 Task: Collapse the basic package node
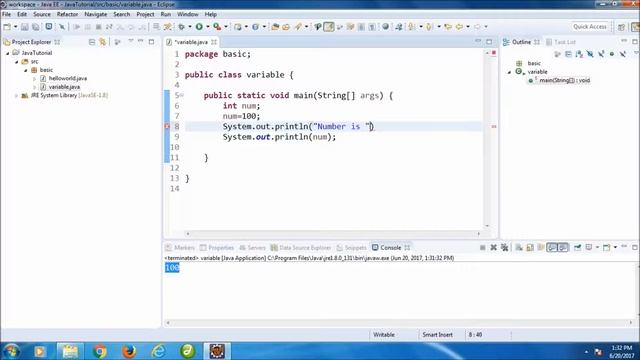coord(26,70)
